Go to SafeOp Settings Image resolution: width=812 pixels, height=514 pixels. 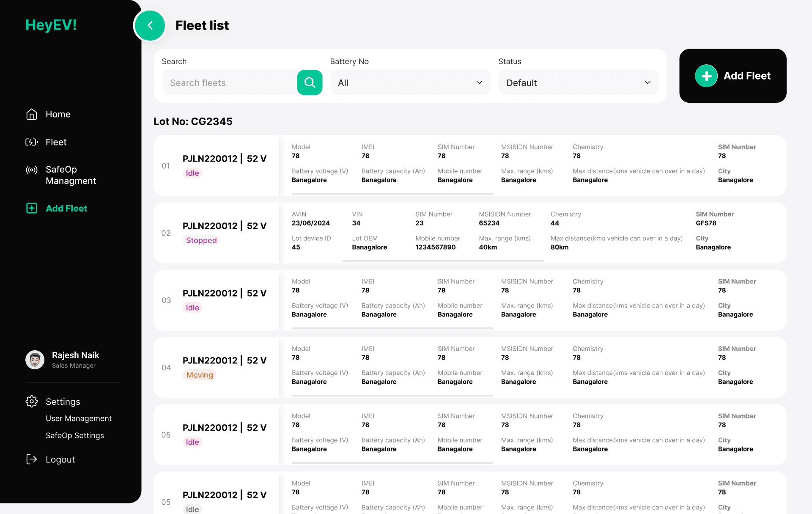[75, 436]
